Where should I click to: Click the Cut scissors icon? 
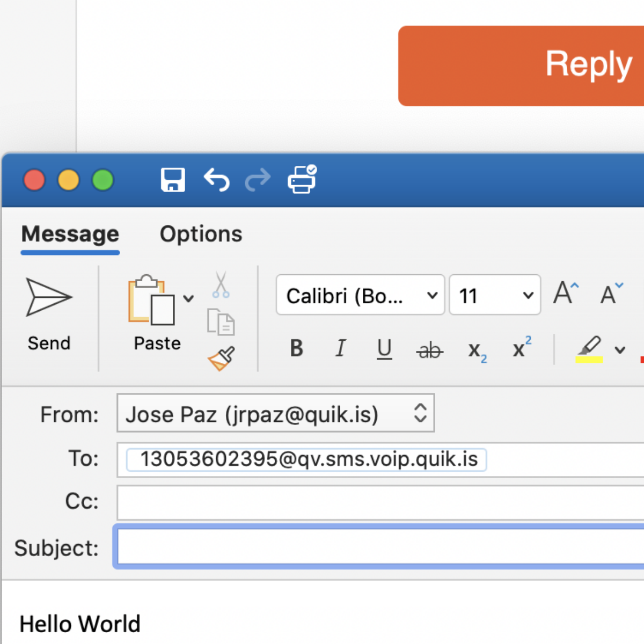(221, 285)
